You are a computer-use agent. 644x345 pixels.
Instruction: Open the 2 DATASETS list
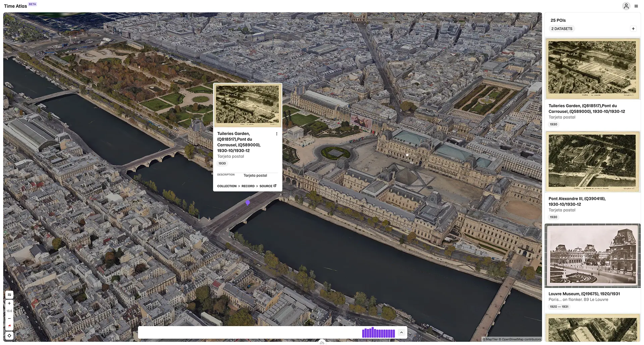click(x=562, y=29)
